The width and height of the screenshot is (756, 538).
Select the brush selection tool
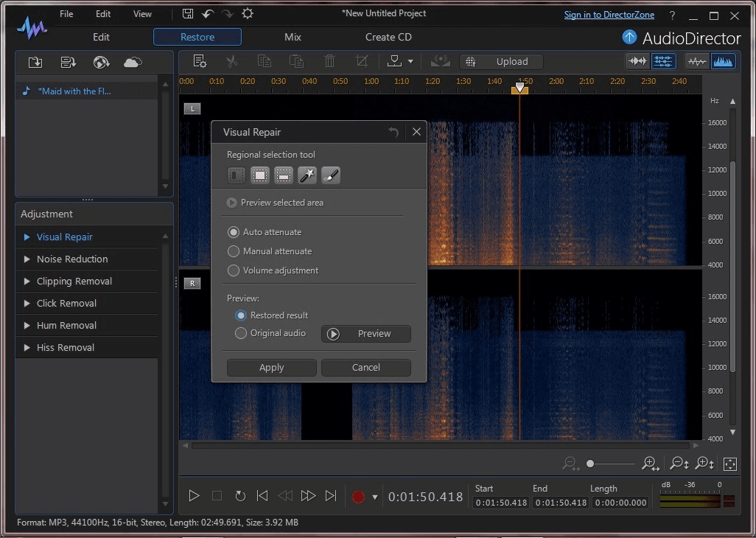(331, 175)
